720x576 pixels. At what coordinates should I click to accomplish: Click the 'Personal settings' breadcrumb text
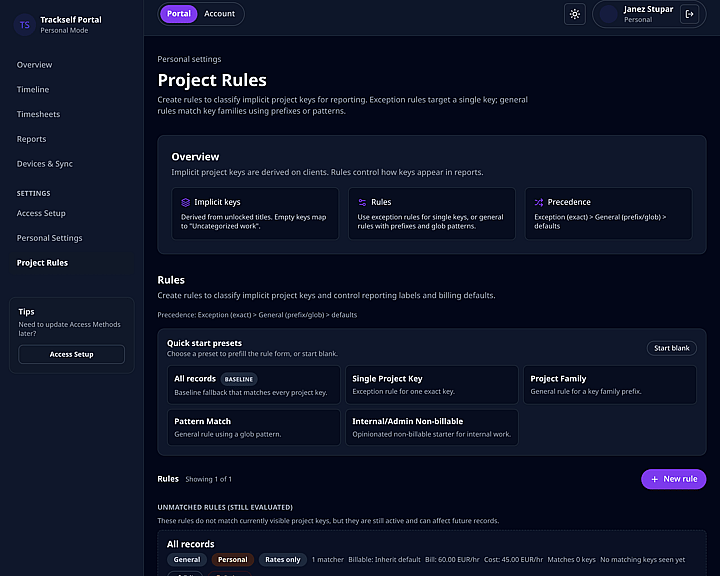pyautogui.click(x=189, y=59)
